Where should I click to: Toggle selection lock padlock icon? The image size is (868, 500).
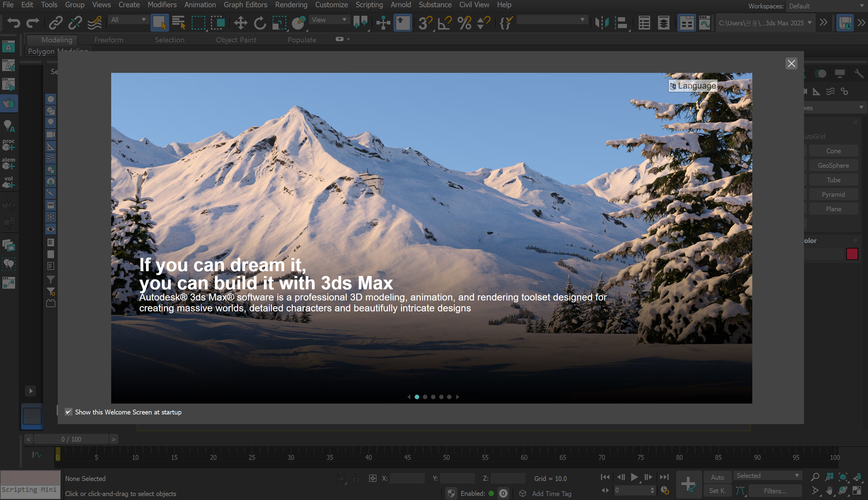click(x=357, y=478)
